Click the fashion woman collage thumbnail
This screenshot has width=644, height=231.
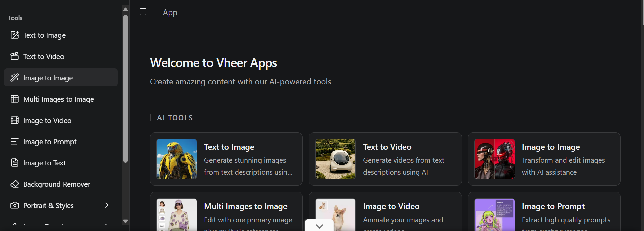(x=177, y=215)
